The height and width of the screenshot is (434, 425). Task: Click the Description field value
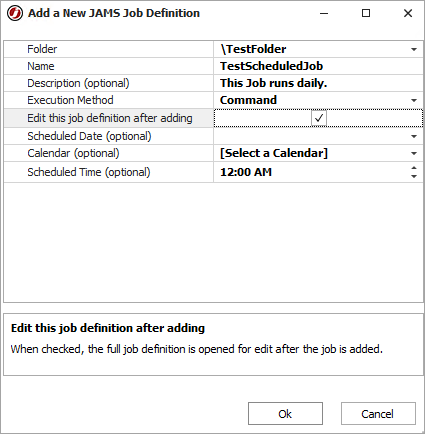pos(318,83)
